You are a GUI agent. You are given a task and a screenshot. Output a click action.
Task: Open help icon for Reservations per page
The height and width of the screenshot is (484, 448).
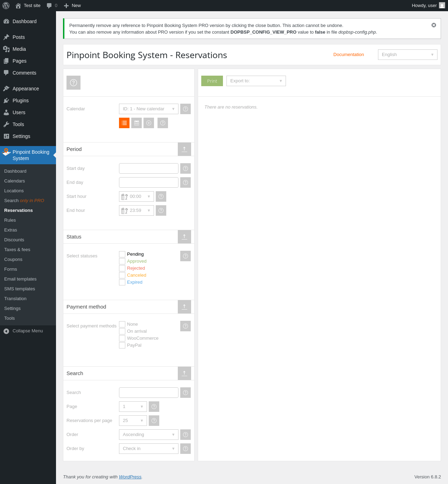pyautogui.click(x=154, y=421)
